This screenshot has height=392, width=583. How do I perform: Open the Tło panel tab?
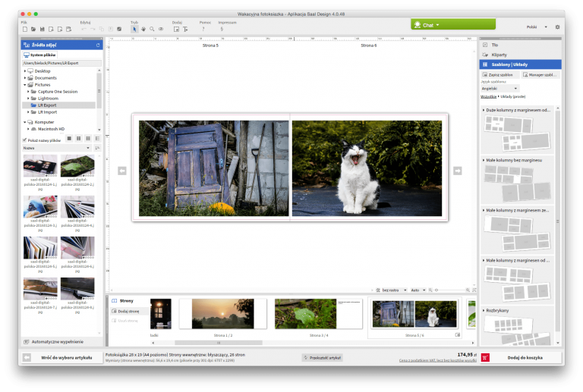[x=520, y=45]
